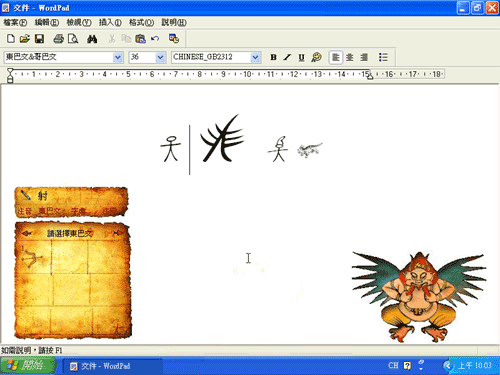Toggle Bold formatting

coord(273,57)
